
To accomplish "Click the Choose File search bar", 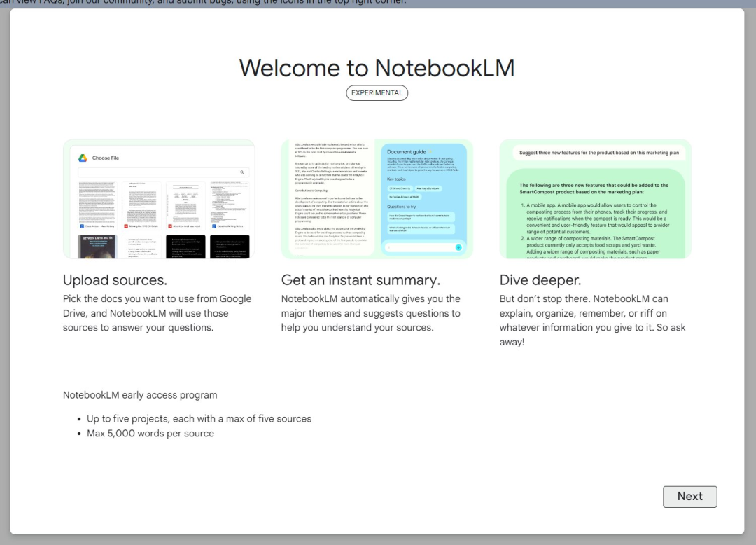I will [x=162, y=172].
